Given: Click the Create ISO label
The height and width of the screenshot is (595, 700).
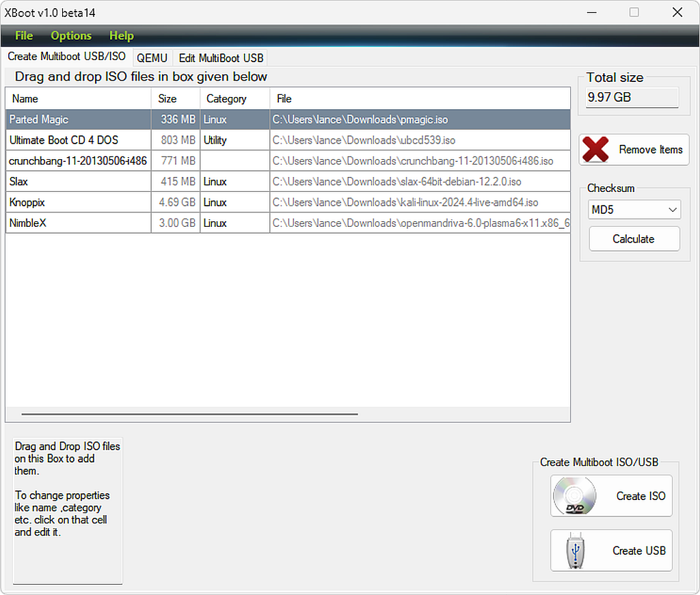Looking at the screenshot, I should [641, 496].
